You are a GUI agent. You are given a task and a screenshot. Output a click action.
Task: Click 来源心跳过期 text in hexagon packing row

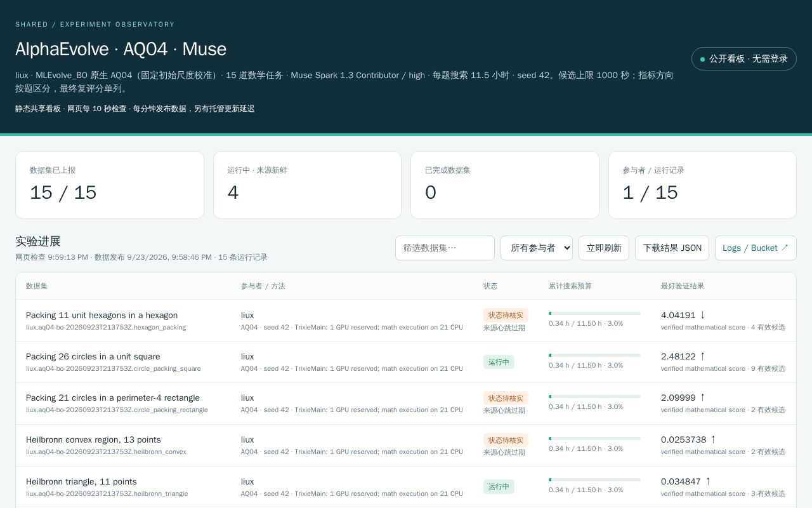504,328
